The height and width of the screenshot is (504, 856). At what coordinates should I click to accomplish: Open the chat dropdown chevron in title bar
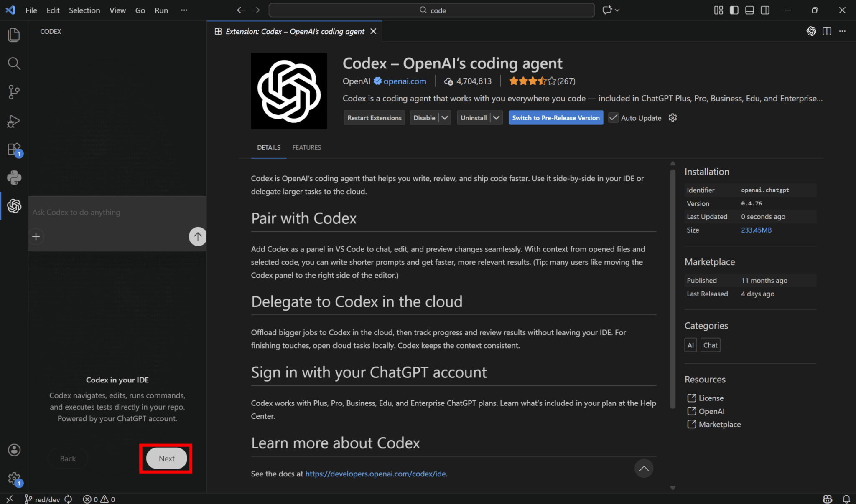coord(617,10)
